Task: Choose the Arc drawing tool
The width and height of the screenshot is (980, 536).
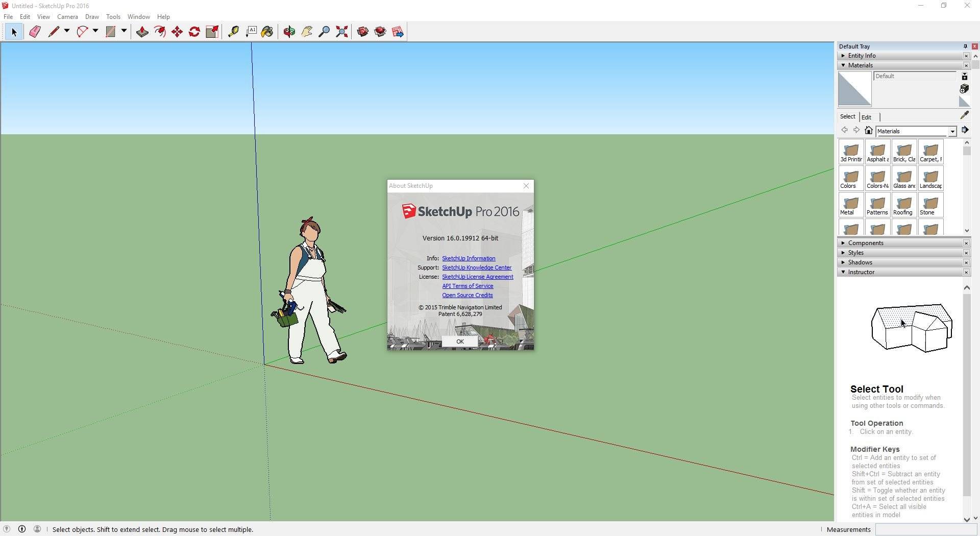Action: click(x=82, y=32)
